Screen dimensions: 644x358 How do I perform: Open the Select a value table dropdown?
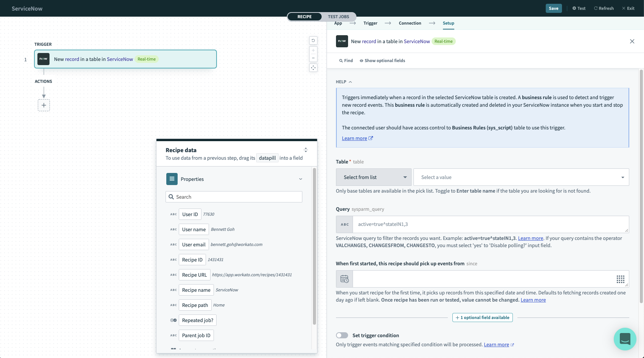(521, 177)
